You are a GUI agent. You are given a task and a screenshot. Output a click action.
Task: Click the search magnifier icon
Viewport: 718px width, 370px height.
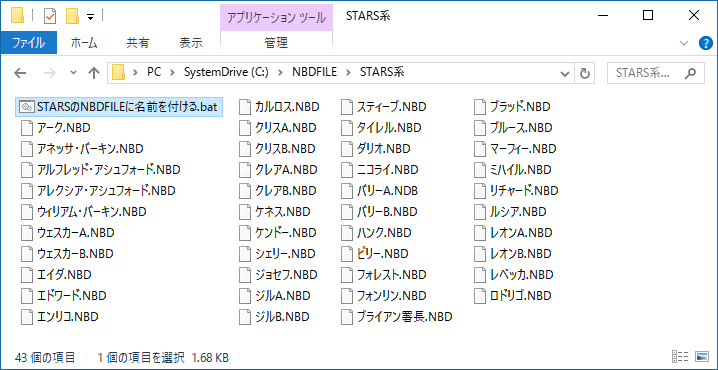click(x=690, y=73)
